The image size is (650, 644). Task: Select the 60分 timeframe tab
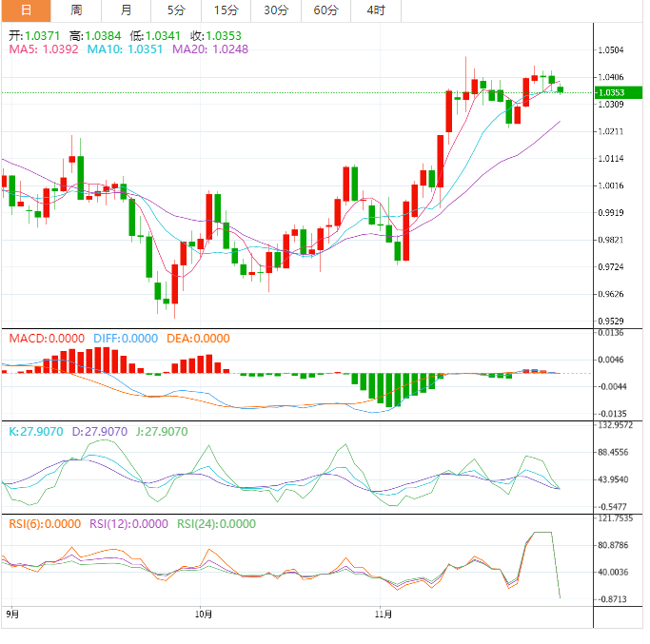(x=325, y=10)
